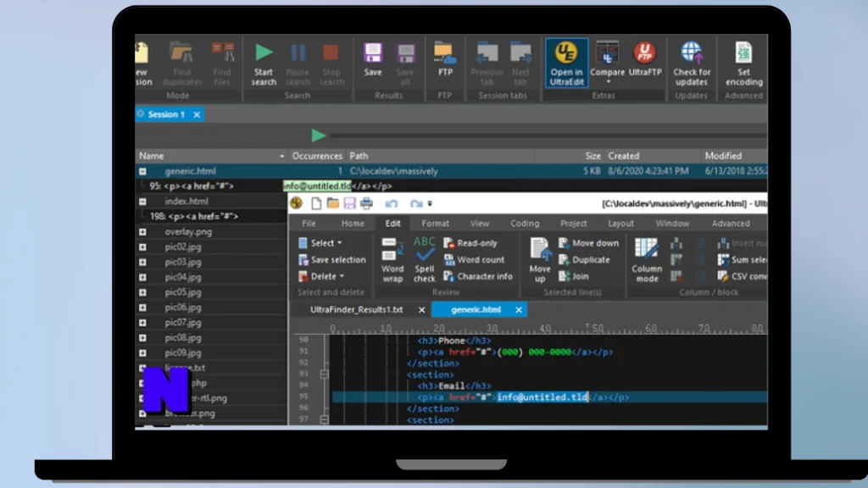
Task: Expand the pic09.png result row
Action: (142, 353)
